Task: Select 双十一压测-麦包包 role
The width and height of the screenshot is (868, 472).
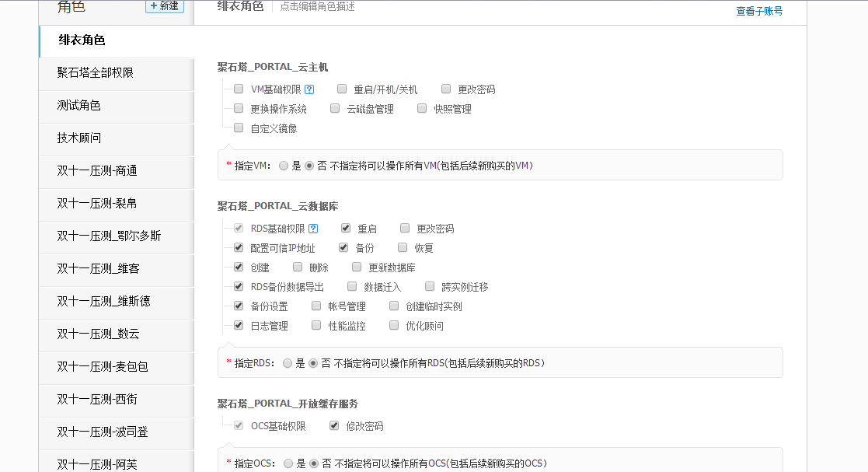Action: [x=117, y=367]
